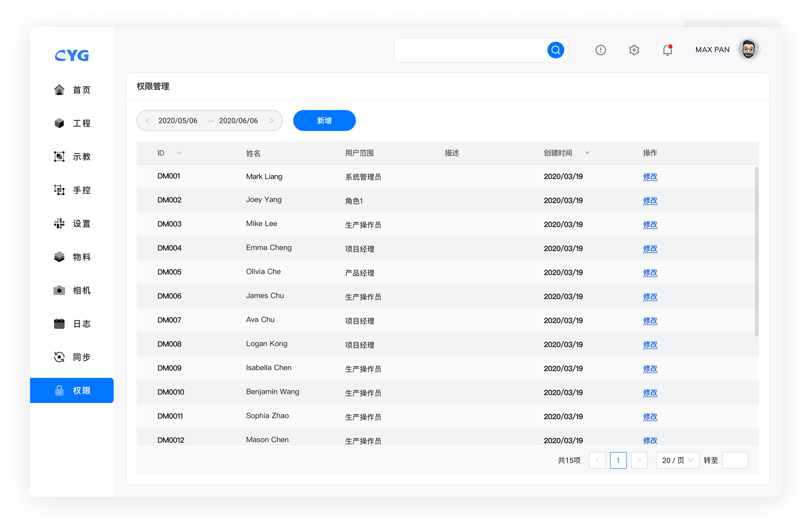The height and width of the screenshot is (530, 812).
Task: Click 产品经理 role cell
Action: pyautogui.click(x=360, y=273)
